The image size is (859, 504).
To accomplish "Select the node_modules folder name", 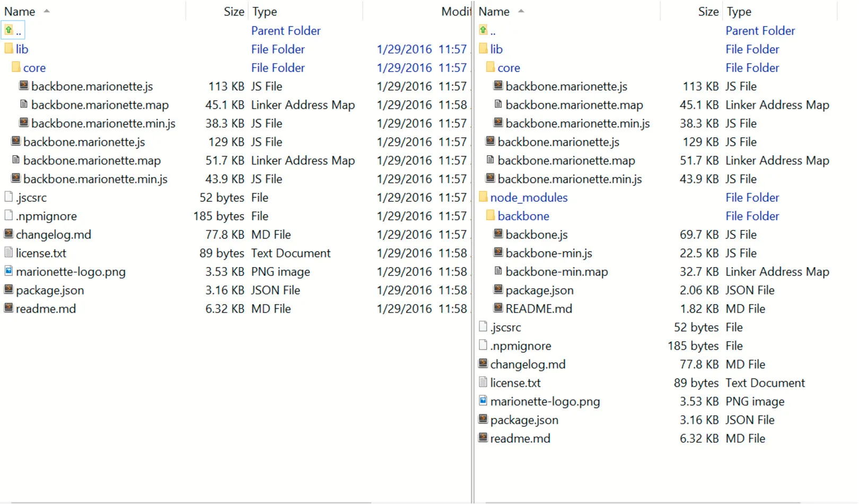I will [x=529, y=198].
